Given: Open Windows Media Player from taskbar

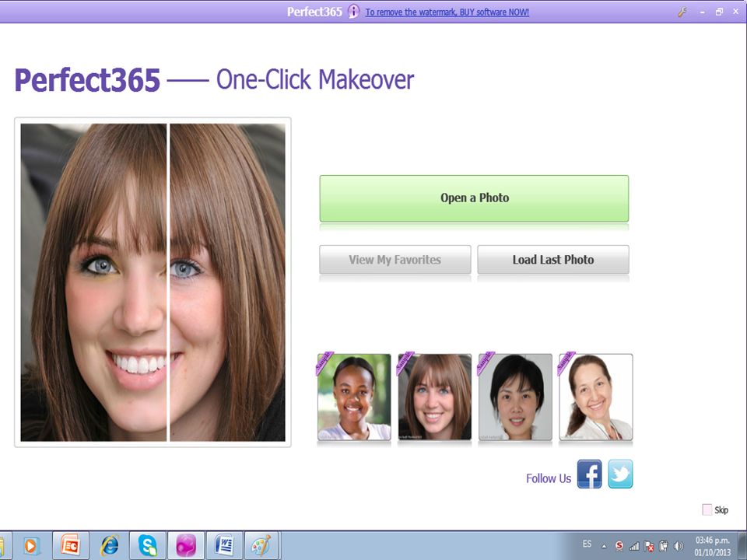Looking at the screenshot, I should pyautogui.click(x=30, y=546).
